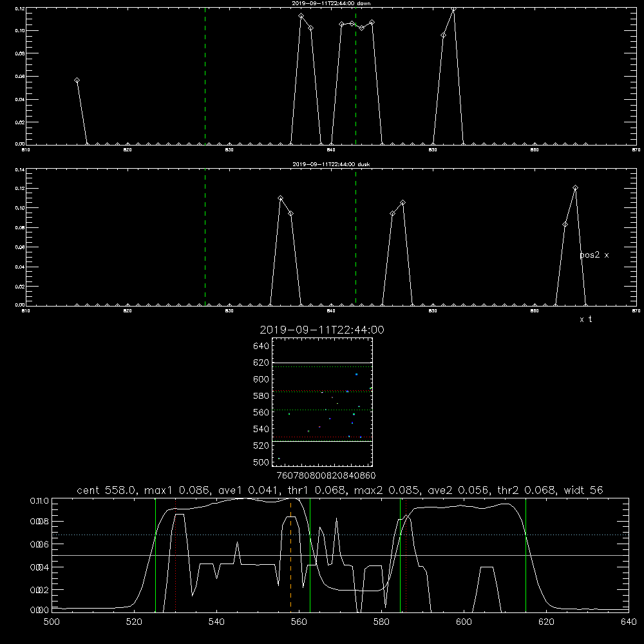Click the rightmost solid green vertical line in bottom plot
The image size is (644, 644).
point(526,555)
